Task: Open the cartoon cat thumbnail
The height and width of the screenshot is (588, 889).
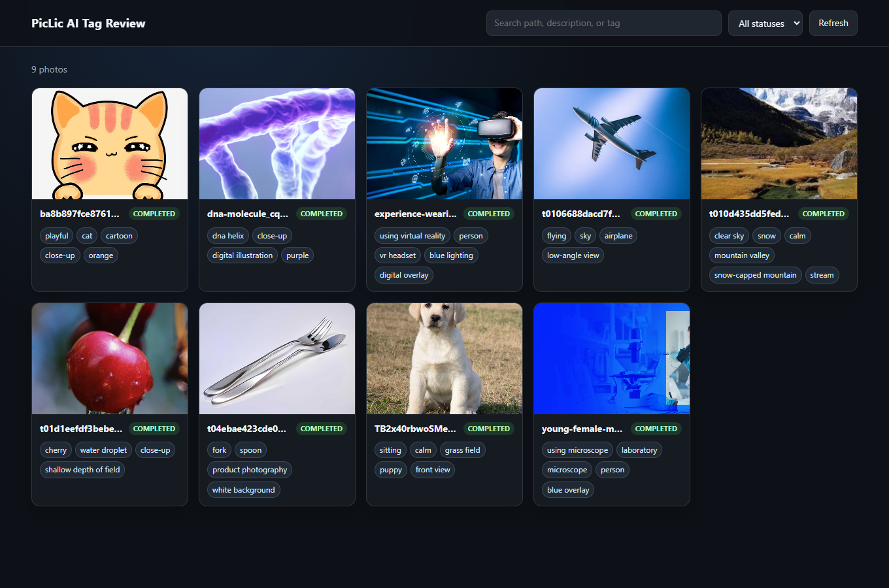Action: 110,144
